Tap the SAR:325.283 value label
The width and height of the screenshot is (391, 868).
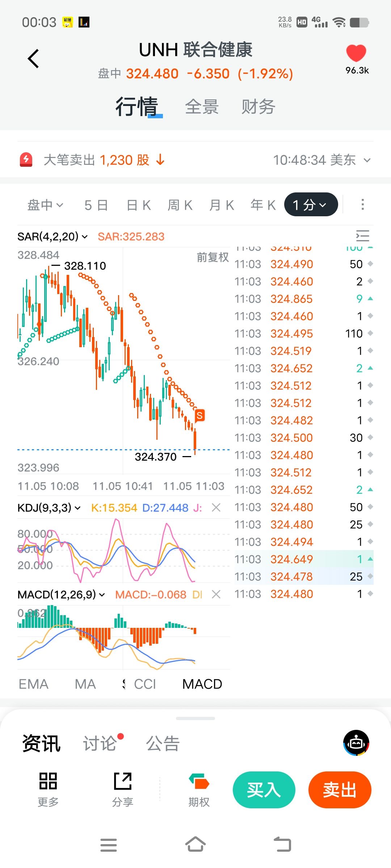tap(131, 237)
